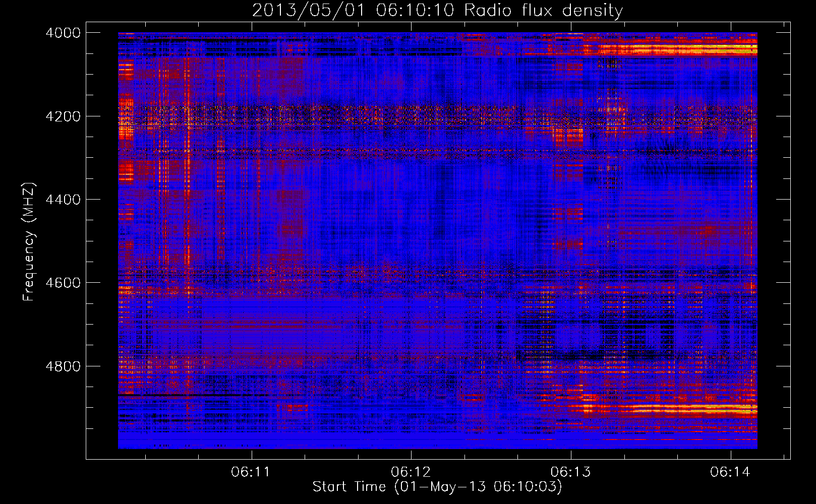The image size is (816, 504).
Task: Click the 'Frequency (MHZ)' axis title
Action: tap(29, 242)
